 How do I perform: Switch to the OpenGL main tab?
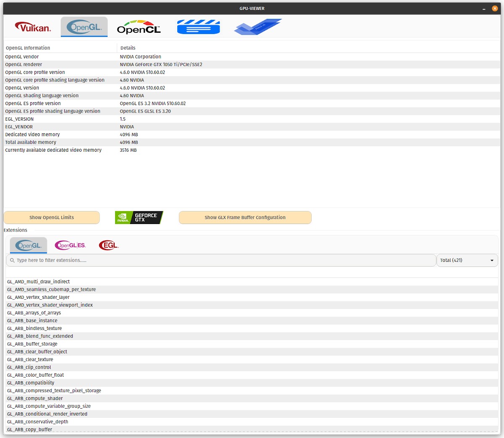tap(84, 27)
